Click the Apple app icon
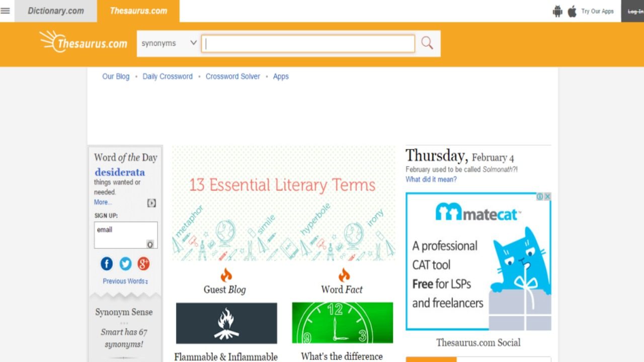The height and width of the screenshot is (362, 644). pyautogui.click(x=572, y=11)
